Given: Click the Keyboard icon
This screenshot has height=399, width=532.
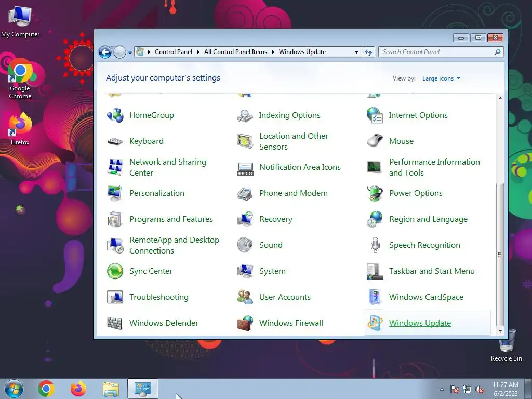Looking at the screenshot, I should [x=115, y=141].
